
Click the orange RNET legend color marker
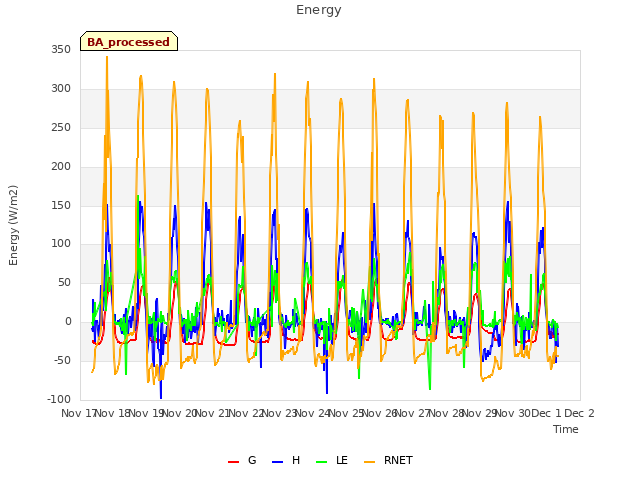tap(369, 462)
